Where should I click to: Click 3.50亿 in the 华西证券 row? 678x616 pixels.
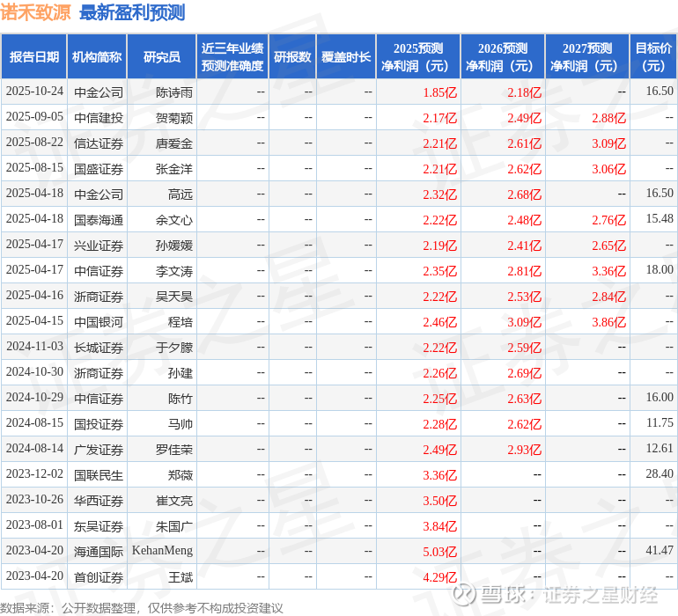pyautogui.click(x=439, y=500)
